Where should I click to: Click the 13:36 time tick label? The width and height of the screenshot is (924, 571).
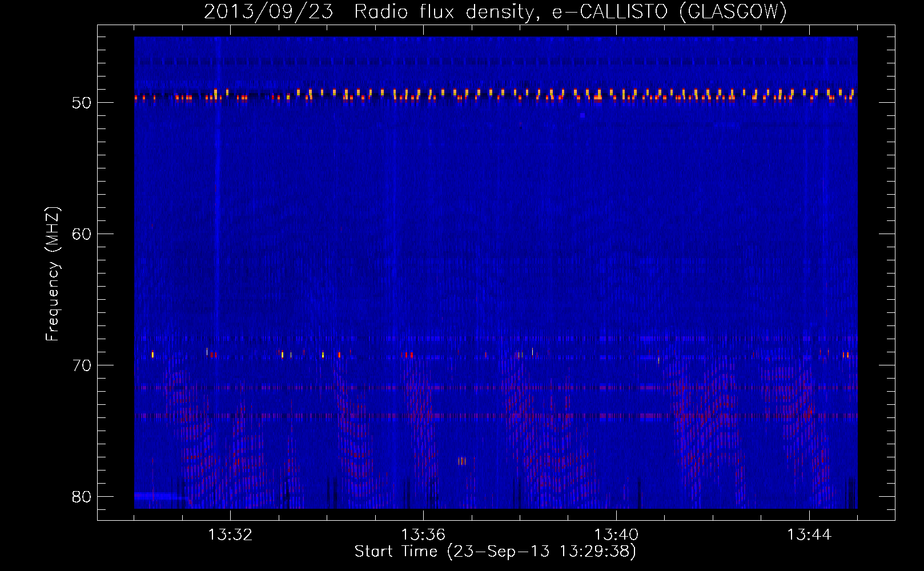pos(423,535)
